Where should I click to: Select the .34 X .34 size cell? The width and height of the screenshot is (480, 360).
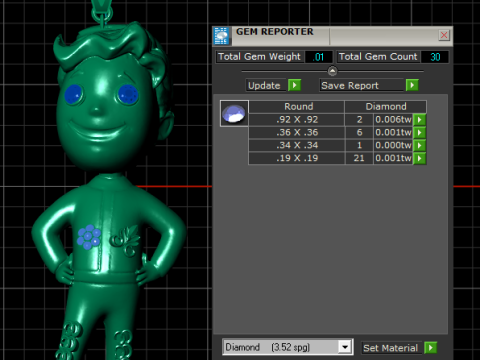(297, 145)
